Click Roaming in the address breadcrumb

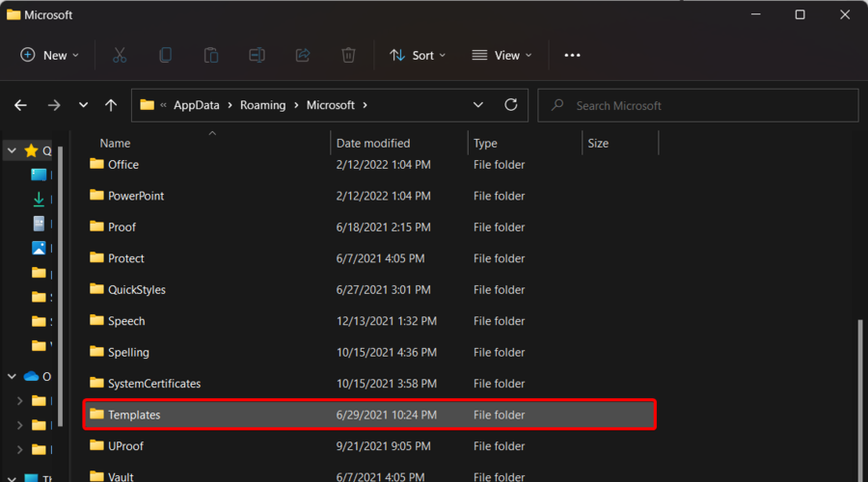click(x=263, y=105)
